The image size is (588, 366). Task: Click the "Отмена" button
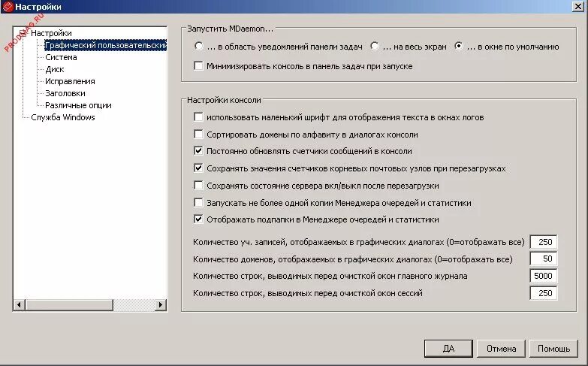[x=501, y=349]
